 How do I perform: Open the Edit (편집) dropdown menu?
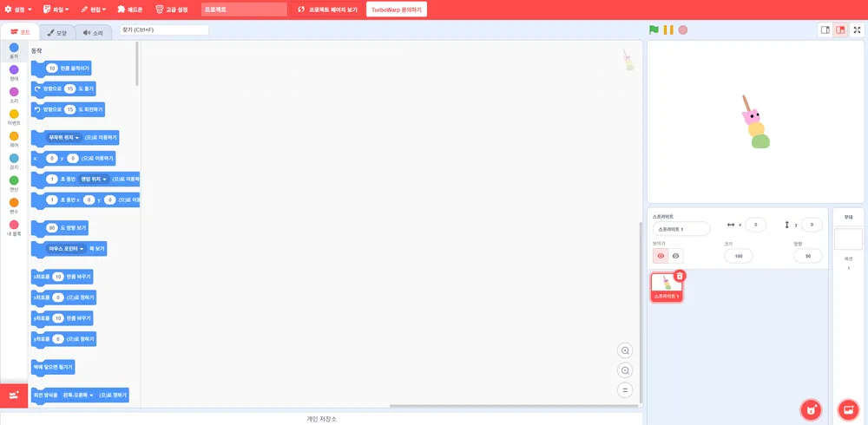pyautogui.click(x=94, y=10)
